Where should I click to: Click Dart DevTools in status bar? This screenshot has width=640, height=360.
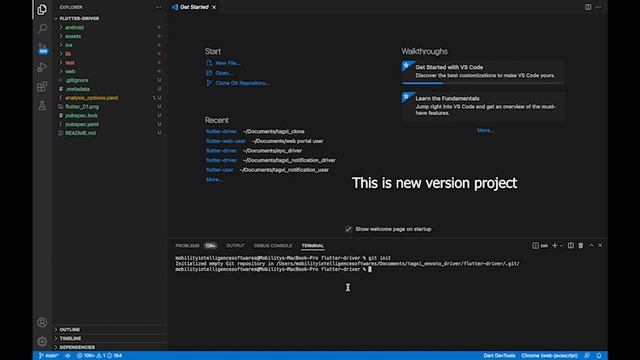tap(499, 356)
